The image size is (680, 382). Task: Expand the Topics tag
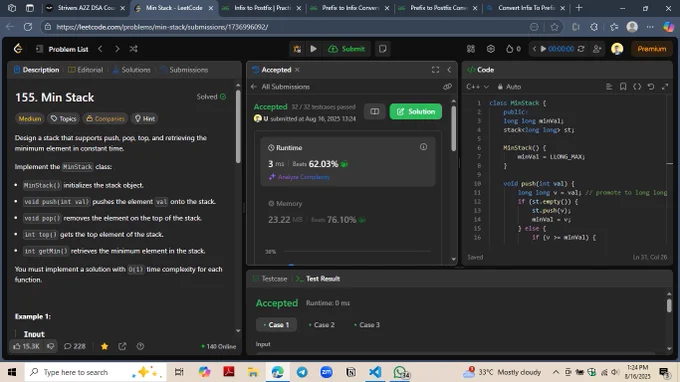point(63,118)
